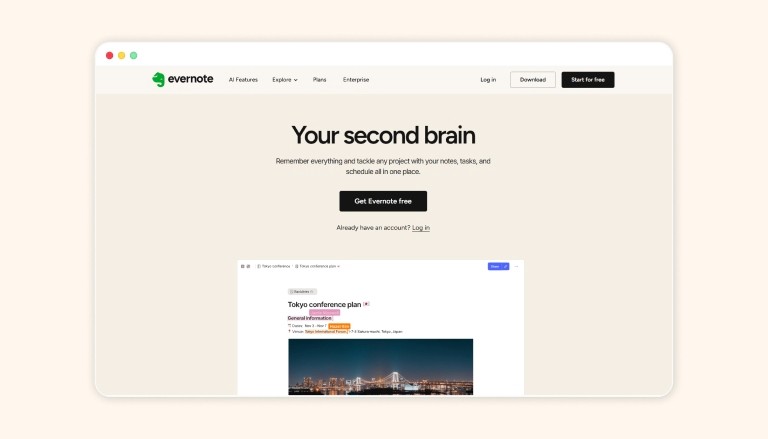Click the General information heading
768x439 pixels.
pos(310,318)
